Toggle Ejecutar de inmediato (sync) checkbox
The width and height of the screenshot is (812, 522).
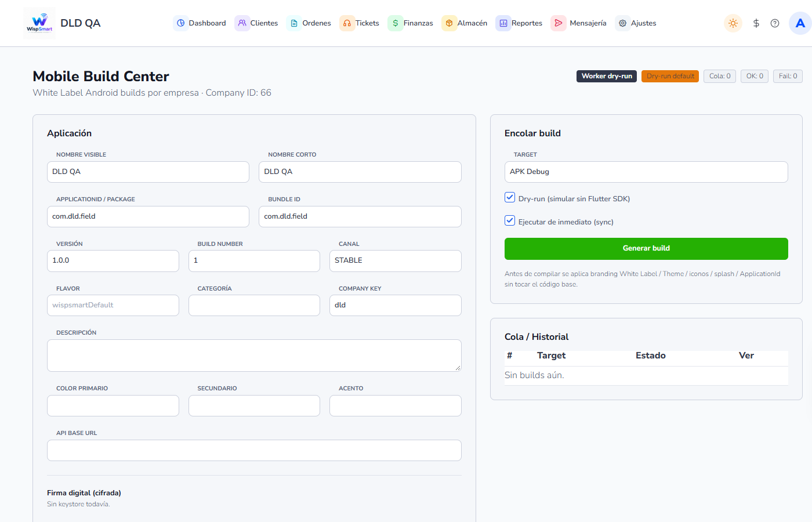(x=510, y=220)
